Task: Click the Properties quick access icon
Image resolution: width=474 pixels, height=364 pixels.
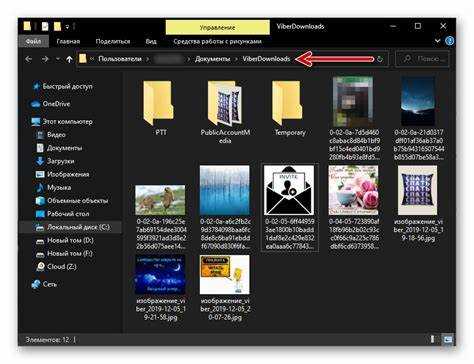Action: pos(45,26)
